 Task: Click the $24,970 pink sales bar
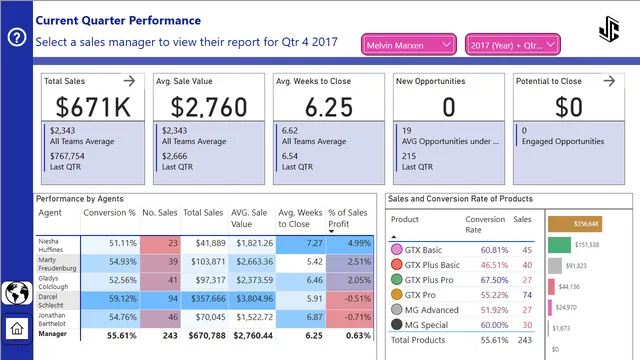(550, 307)
